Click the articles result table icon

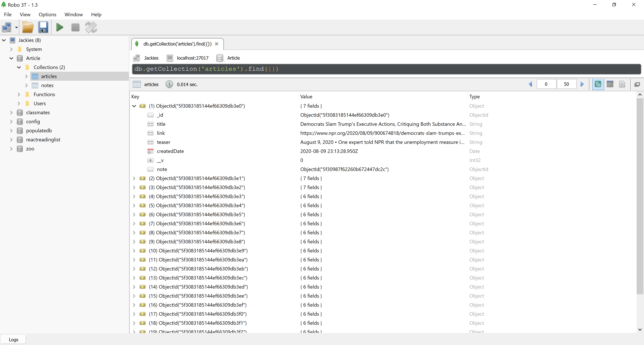(137, 84)
